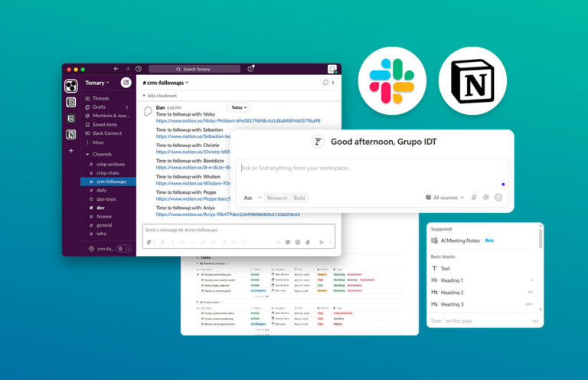Select the Research mode tab
Viewport: 588px width, 380px height.
[276, 198]
